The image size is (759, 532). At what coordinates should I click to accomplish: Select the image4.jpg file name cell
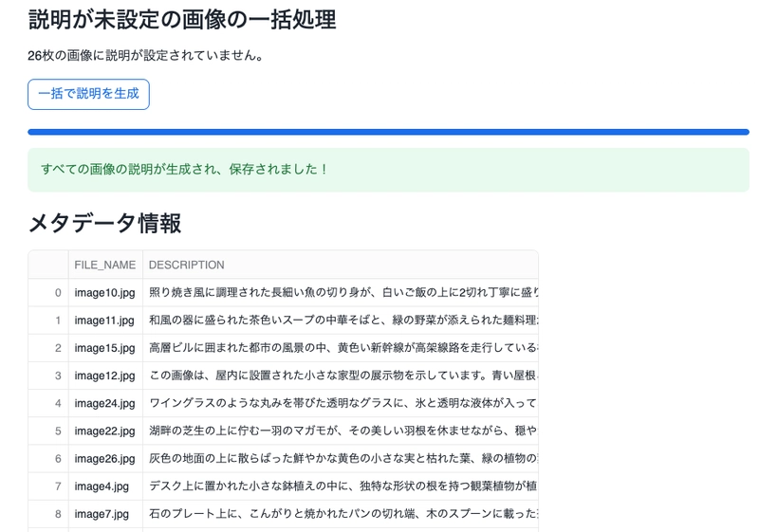(x=105, y=486)
